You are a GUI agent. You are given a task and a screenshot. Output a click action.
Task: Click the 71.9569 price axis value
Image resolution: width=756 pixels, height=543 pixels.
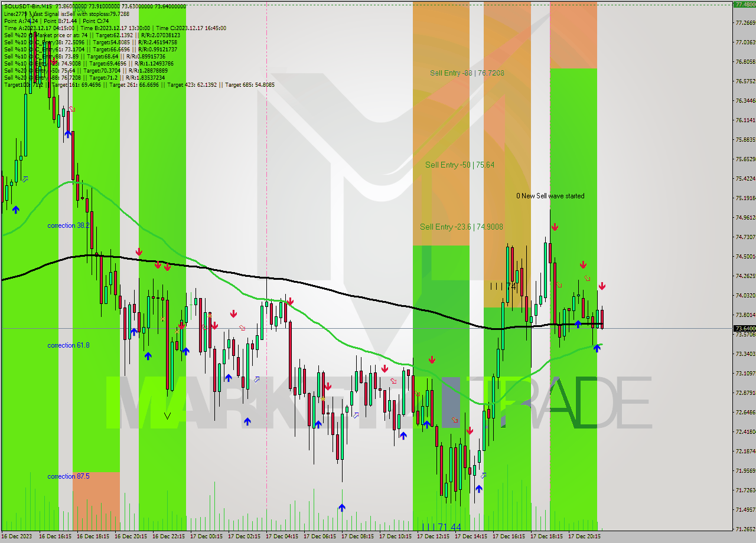pyautogui.click(x=745, y=470)
